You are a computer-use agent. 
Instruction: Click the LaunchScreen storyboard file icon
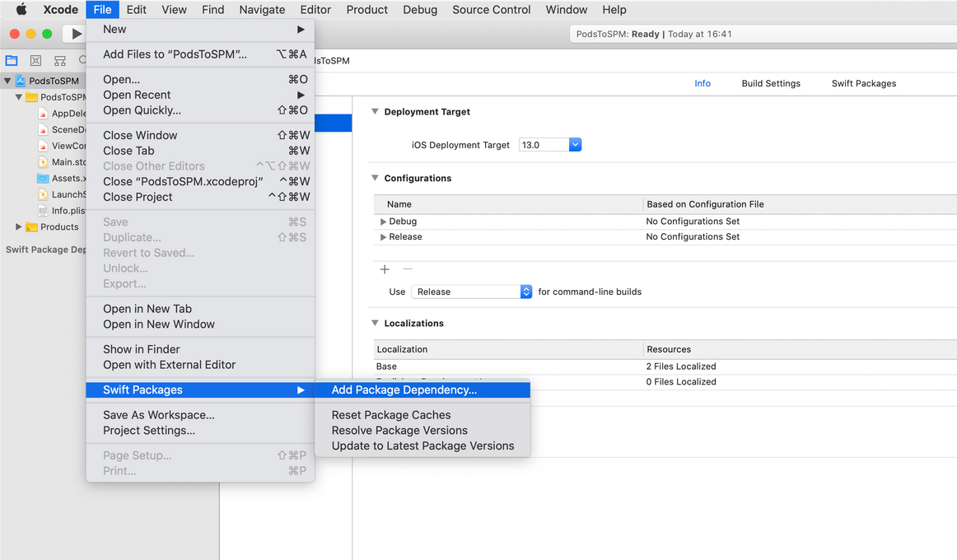click(43, 194)
